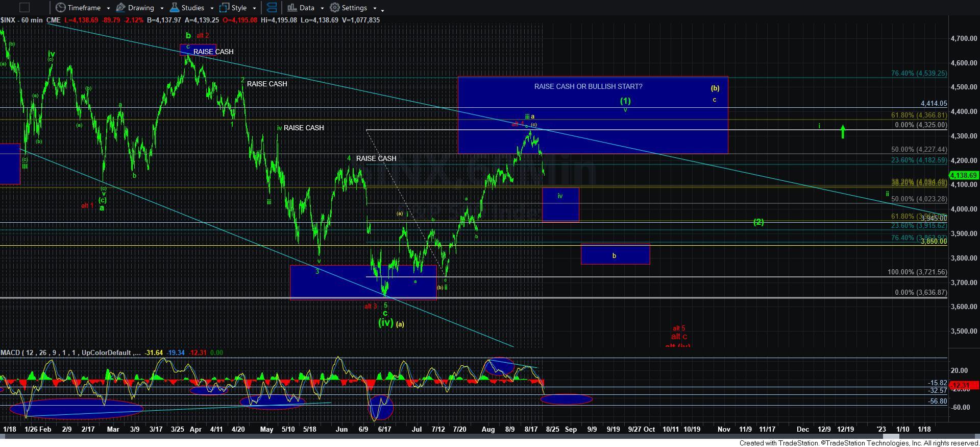
Task: Click the dotted selection rectangle icon
Action: pos(24,8)
